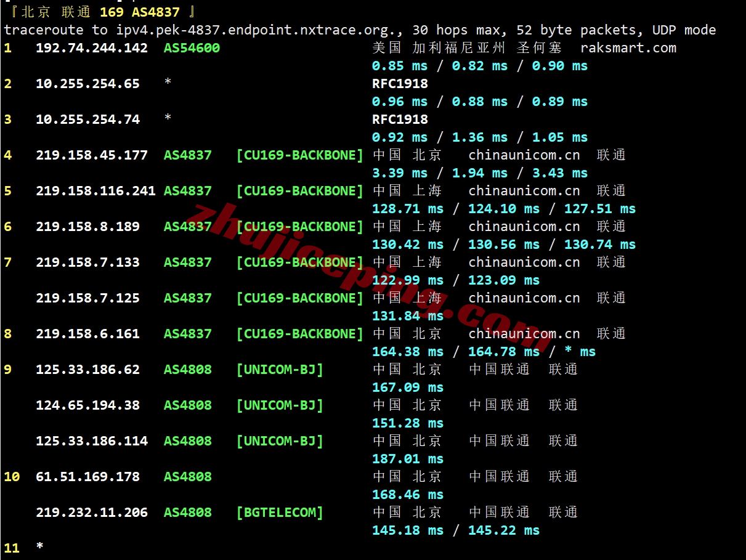Select the latency value 145.18 ms
This screenshot has height=560, width=746.
(408, 530)
